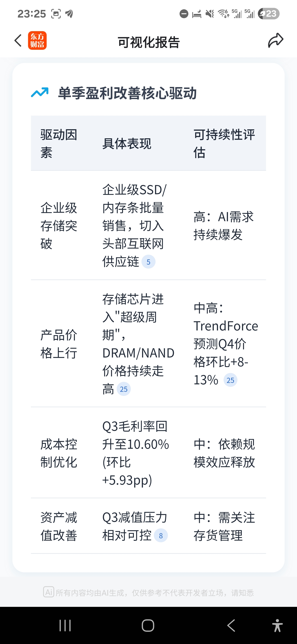The width and height of the screenshot is (297, 644).
Task: Tap the 企业级存储突破 row label
Action: coord(59,225)
